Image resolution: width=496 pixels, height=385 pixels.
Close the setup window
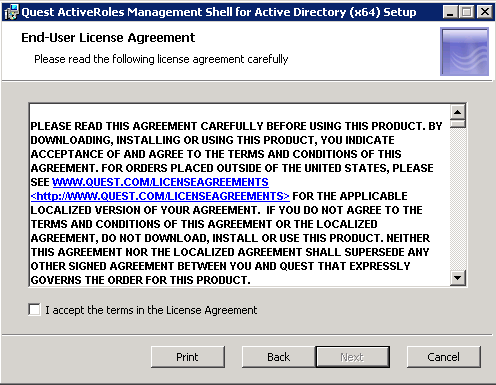484,12
